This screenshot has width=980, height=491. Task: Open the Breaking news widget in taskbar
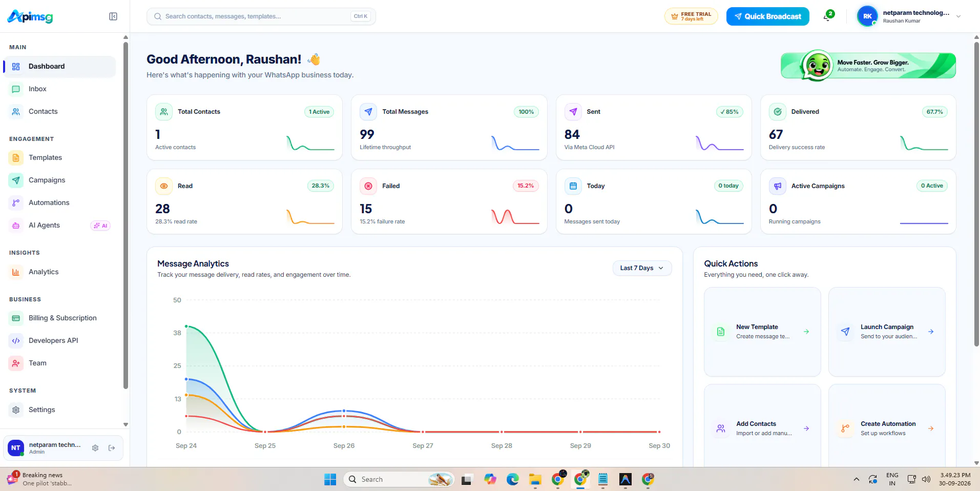[x=41, y=479]
